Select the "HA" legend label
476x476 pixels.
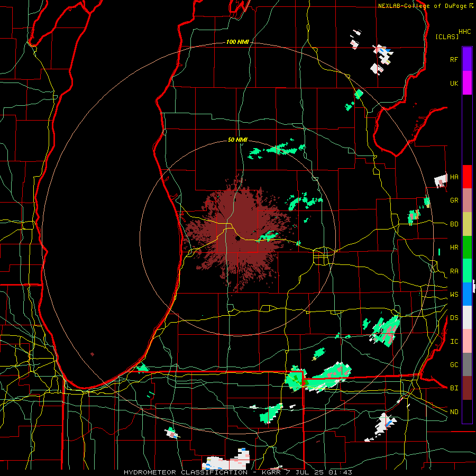(x=454, y=177)
